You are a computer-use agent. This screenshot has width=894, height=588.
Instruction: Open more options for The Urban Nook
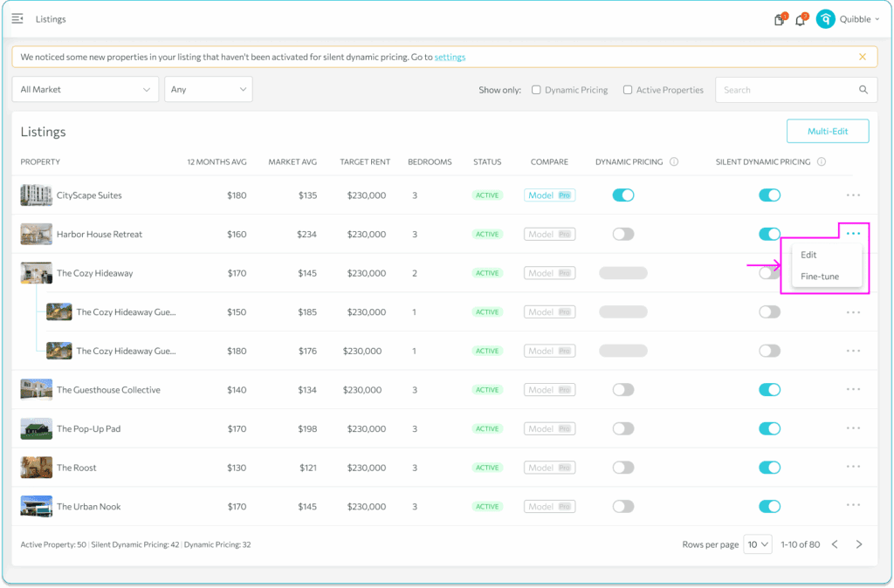[853, 505]
